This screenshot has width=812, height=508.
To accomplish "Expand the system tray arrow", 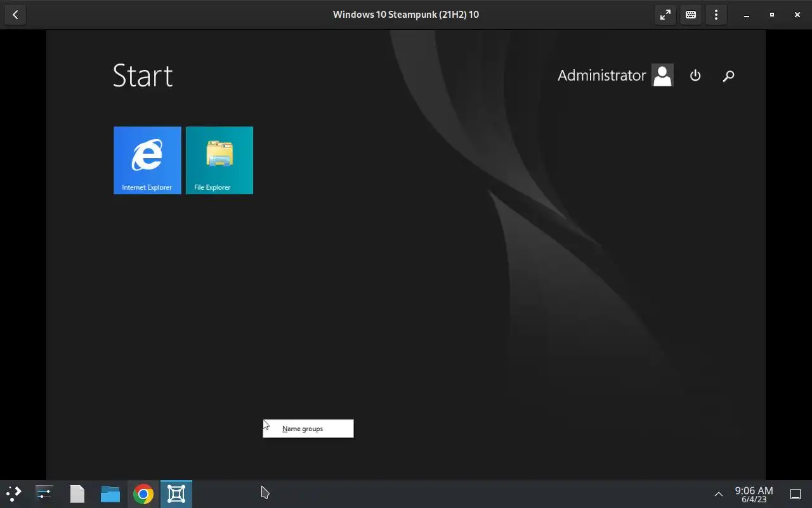I will click(x=719, y=494).
